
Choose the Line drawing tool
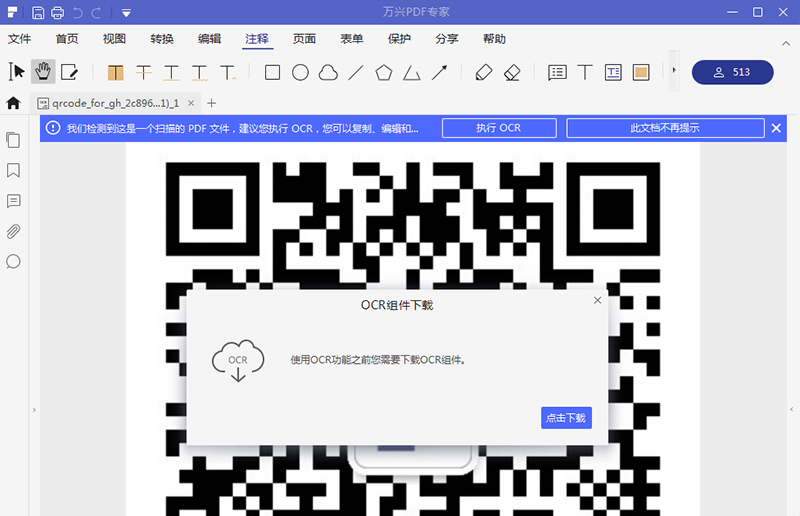tap(356, 72)
